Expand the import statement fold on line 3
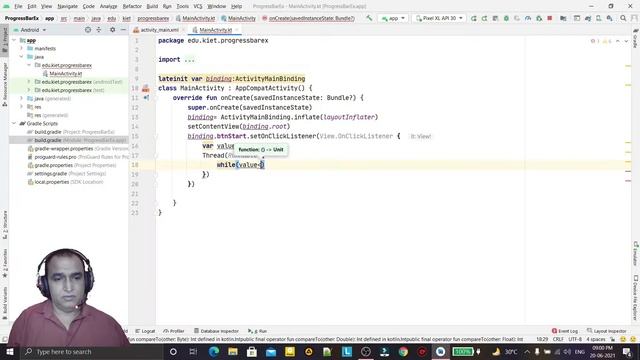Viewport: 640px width, 360px height. click(x=189, y=60)
